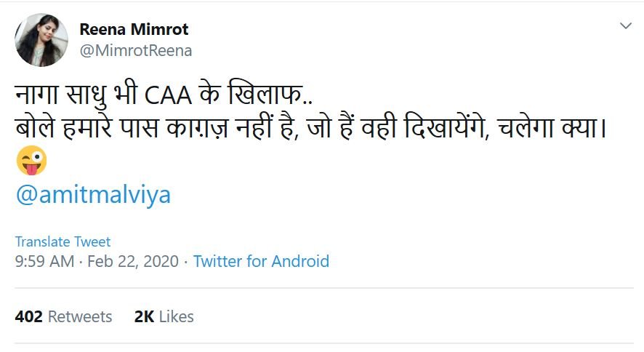Click the Feb 22, 2020 date
The width and height of the screenshot is (644, 352).
click(132, 261)
